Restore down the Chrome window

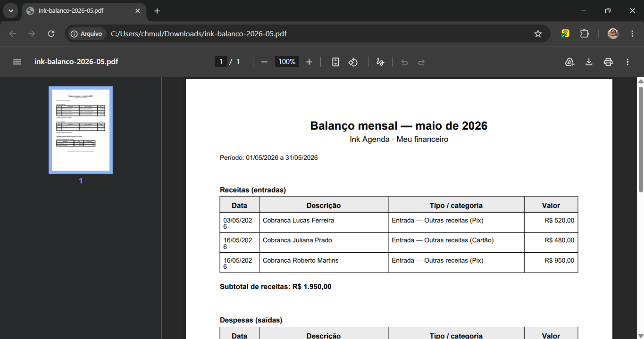[x=608, y=10]
